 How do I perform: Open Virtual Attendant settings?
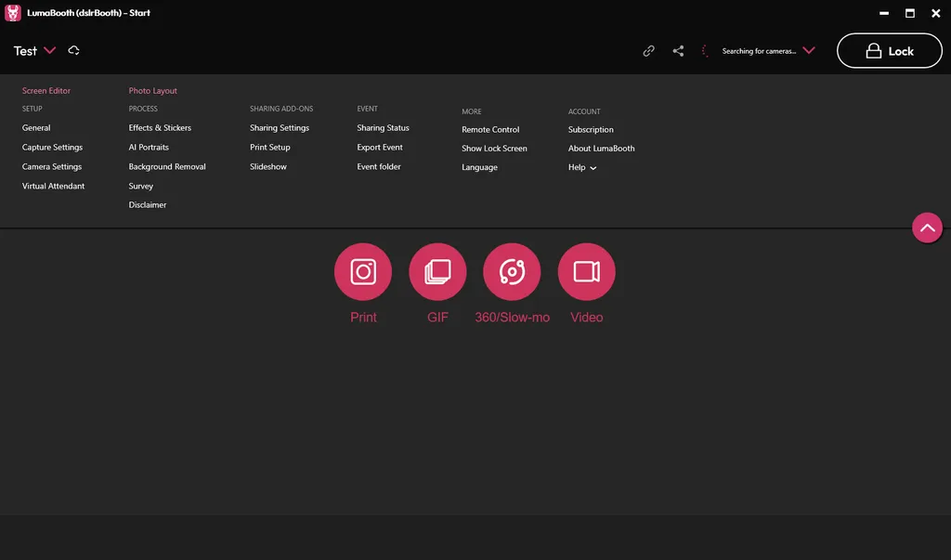click(53, 187)
